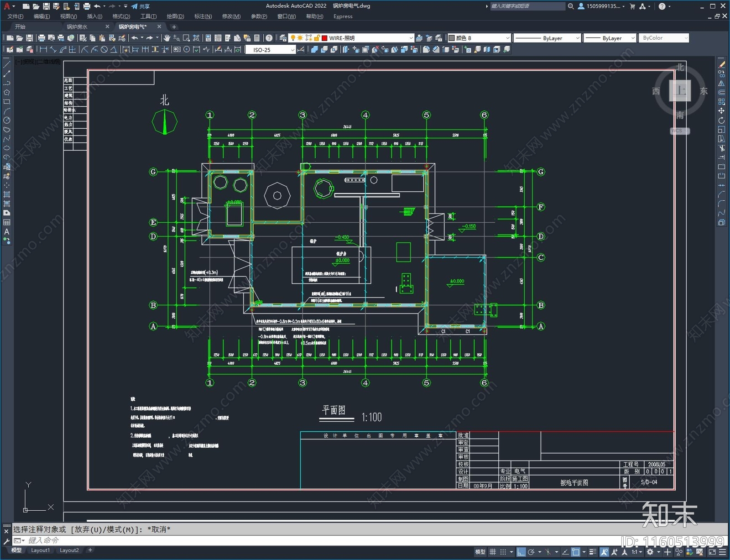This screenshot has width=730, height=560.
Task: Click the Erase tool in right modify toolbar
Action: [721, 65]
